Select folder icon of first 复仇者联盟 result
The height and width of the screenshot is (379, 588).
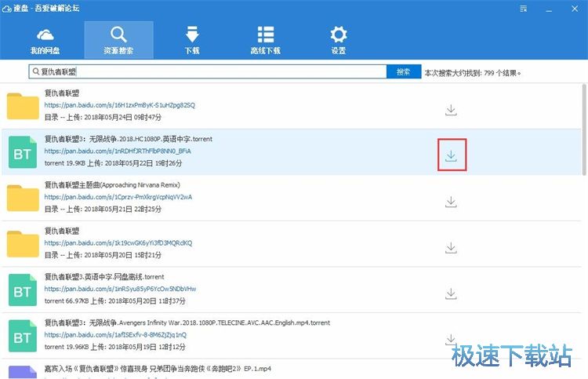tap(23, 106)
